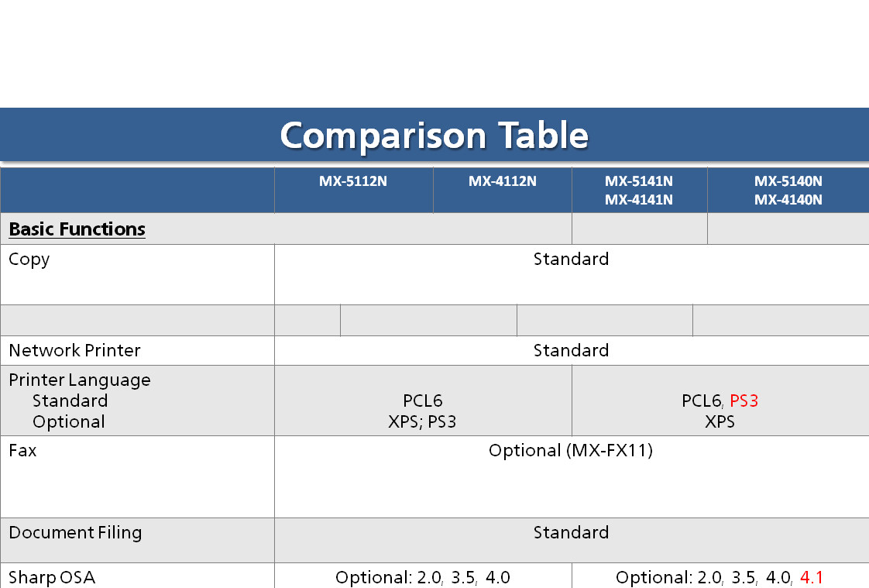Click the MX-5141N MX-4141N header cell

pos(639,191)
